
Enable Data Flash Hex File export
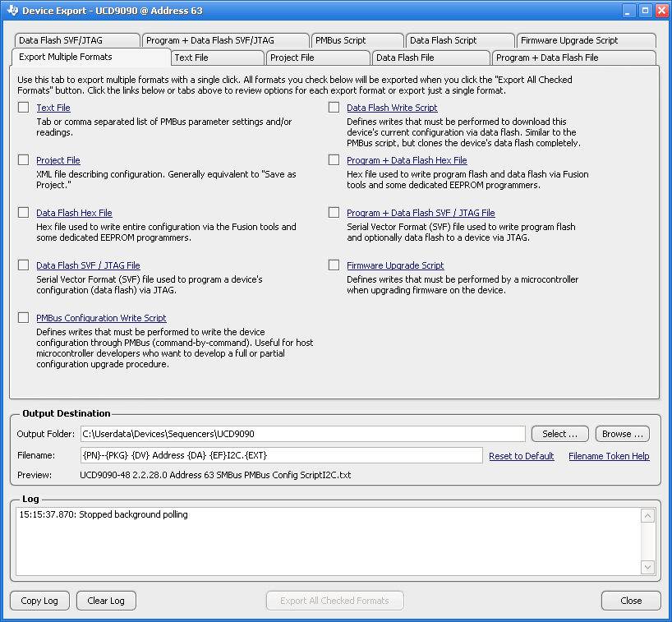23,212
